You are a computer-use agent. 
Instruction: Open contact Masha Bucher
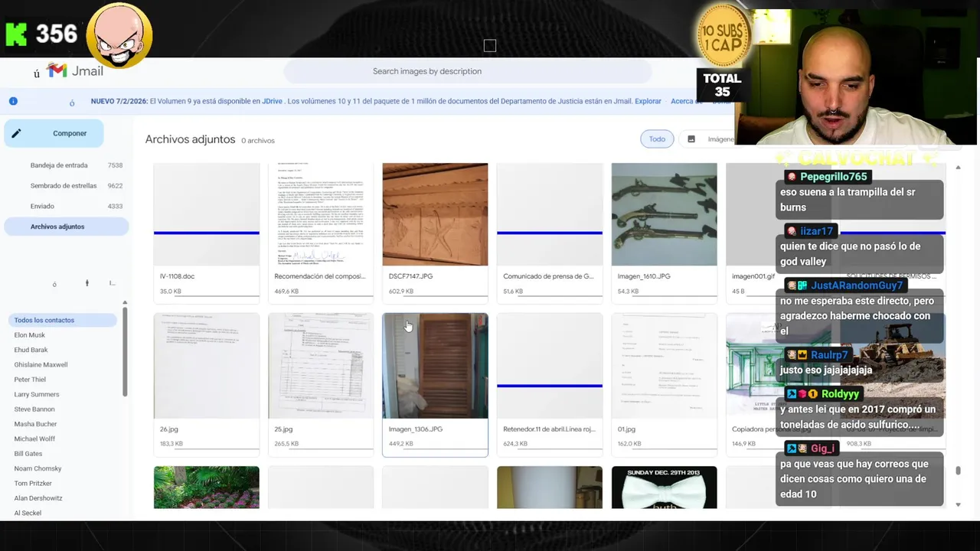(x=35, y=424)
